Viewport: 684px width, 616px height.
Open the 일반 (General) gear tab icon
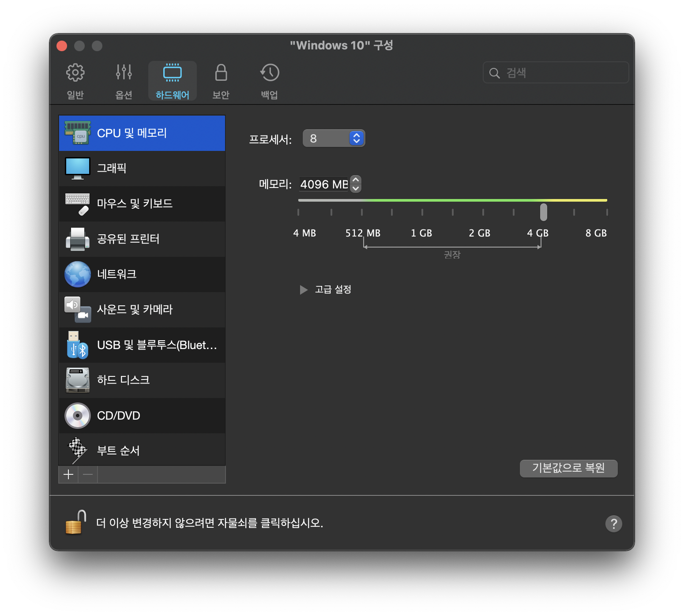click(x=75, y=72)
